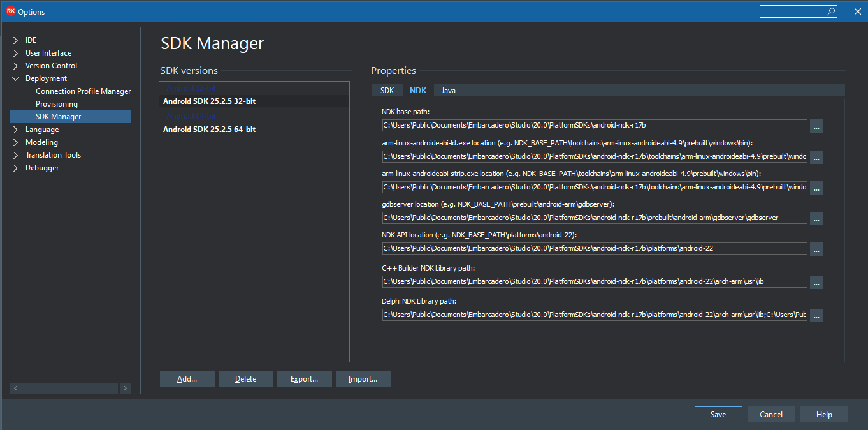Click the NDK base path field

[595, 126]
